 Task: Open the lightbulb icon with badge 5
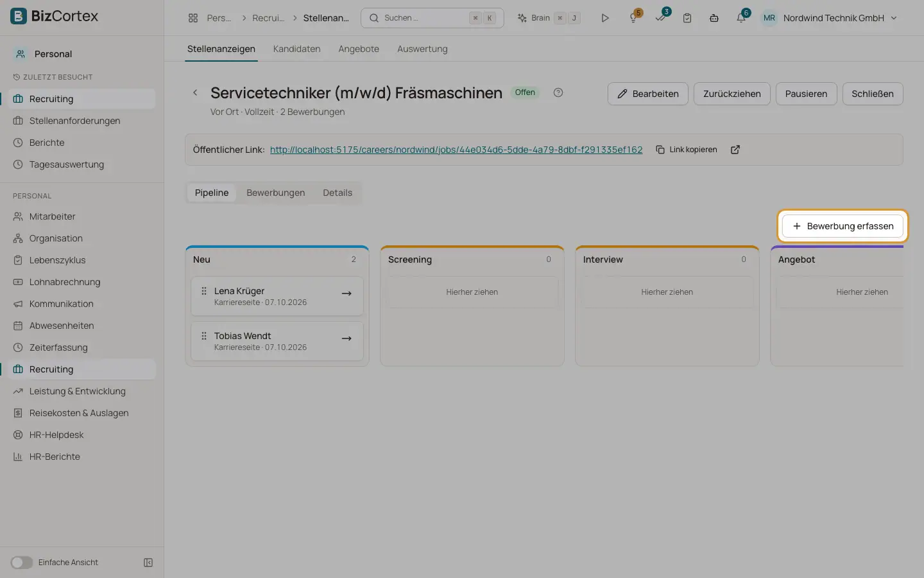click(x=634, y=18)
